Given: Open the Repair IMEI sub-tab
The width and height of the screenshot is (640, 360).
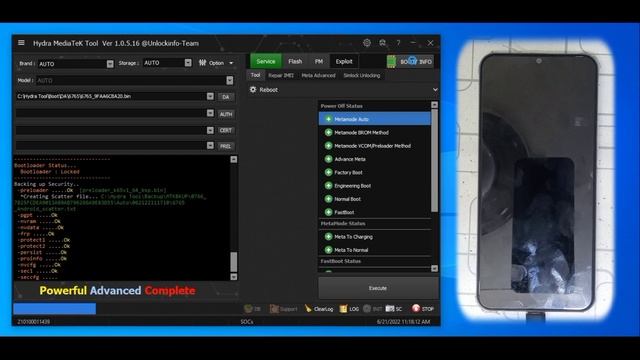Looking at the screenshot, I should 281,76.
